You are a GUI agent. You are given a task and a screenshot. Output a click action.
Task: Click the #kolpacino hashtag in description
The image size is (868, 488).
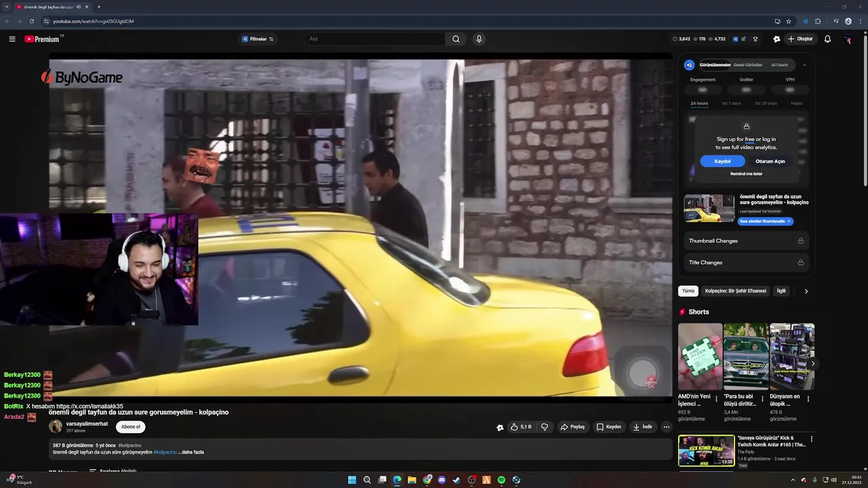165,452
